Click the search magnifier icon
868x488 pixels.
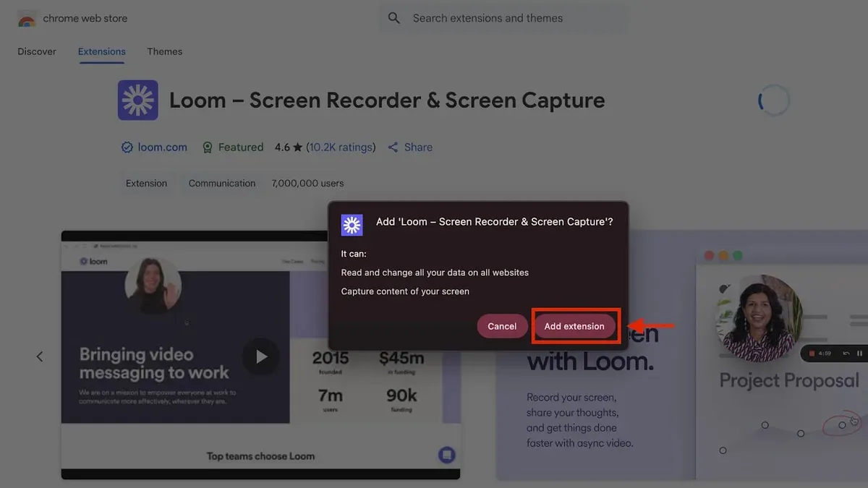[394, 18]
